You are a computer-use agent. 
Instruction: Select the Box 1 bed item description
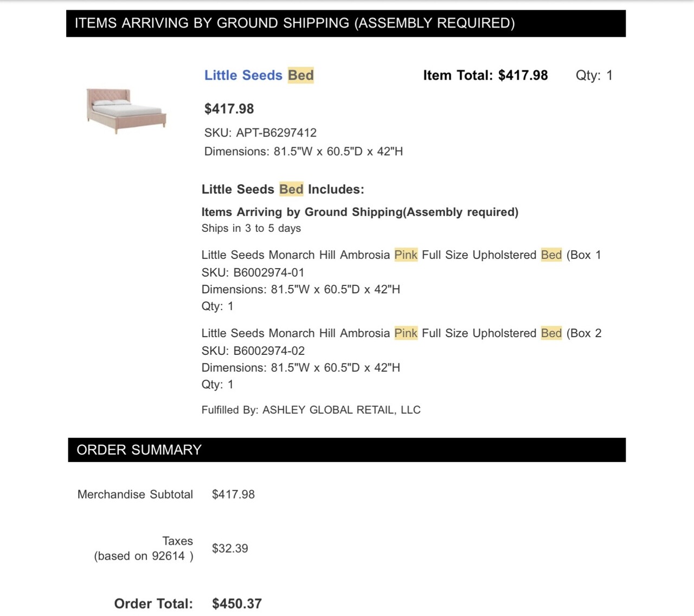coord(401,255)
